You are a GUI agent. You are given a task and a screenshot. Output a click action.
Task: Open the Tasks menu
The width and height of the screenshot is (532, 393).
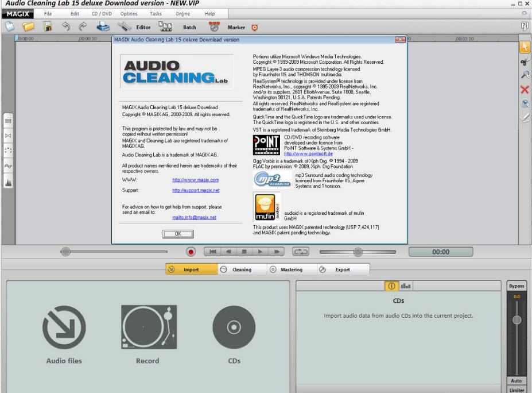click(x=156, y=14)
